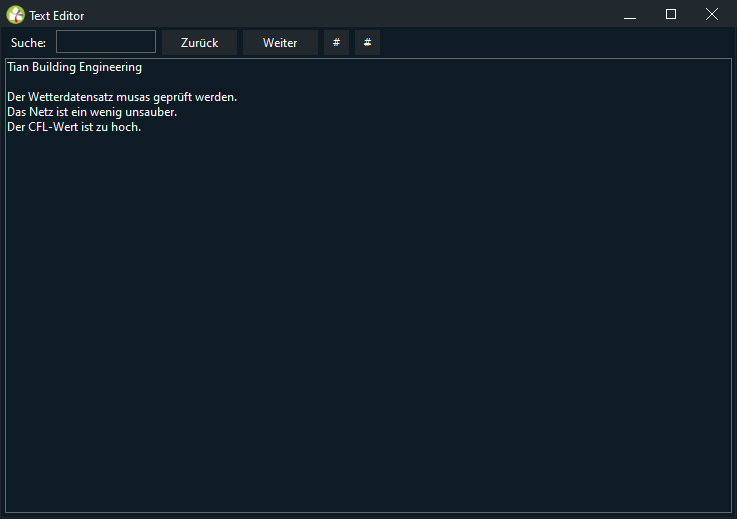Click the line 'Das Netz ist ein wenig unsauber.'

[91, 113]
